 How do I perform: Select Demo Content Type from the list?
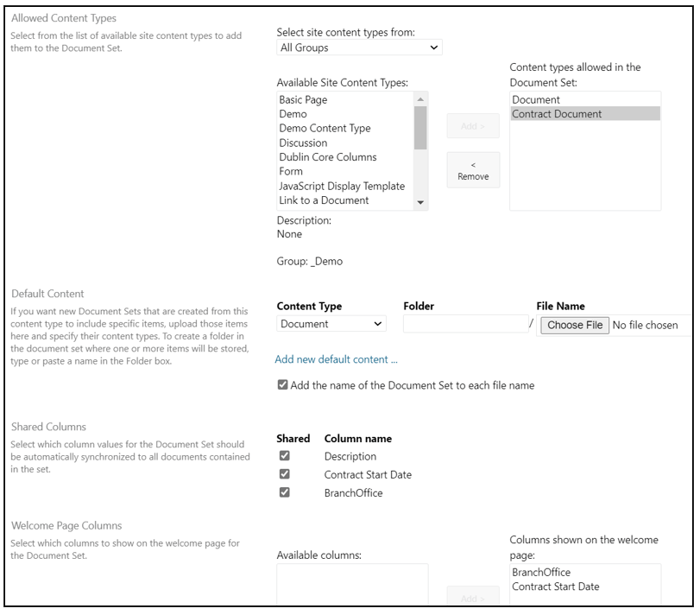click(x=325, y=129)
